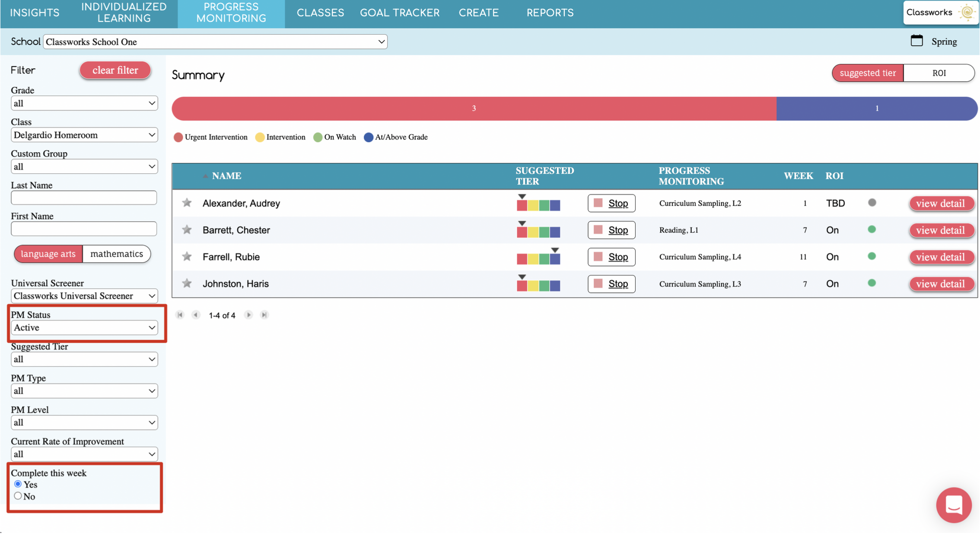Switch subject toggle to mathematics
The width and height of the screenshot is (980, 536).
pyautogui.click(x=116, y=254)
